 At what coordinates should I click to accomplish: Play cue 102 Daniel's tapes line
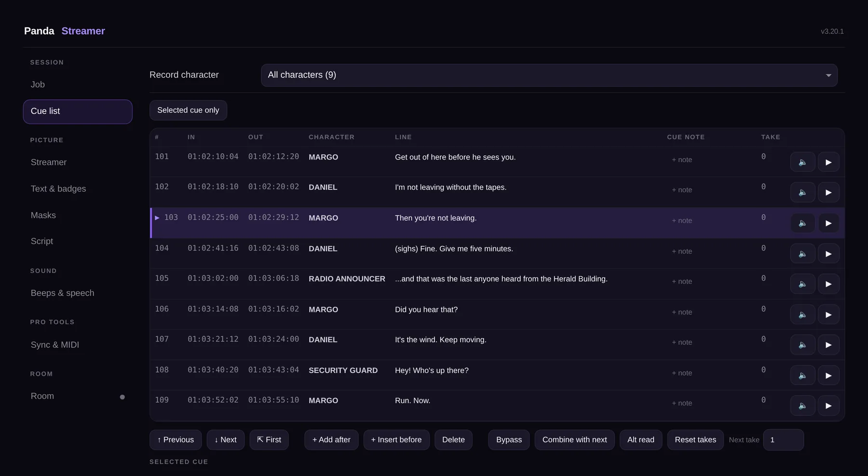(828, 192)
